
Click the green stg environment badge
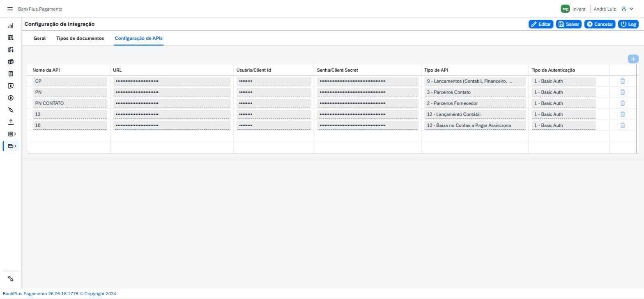point(565,9)
